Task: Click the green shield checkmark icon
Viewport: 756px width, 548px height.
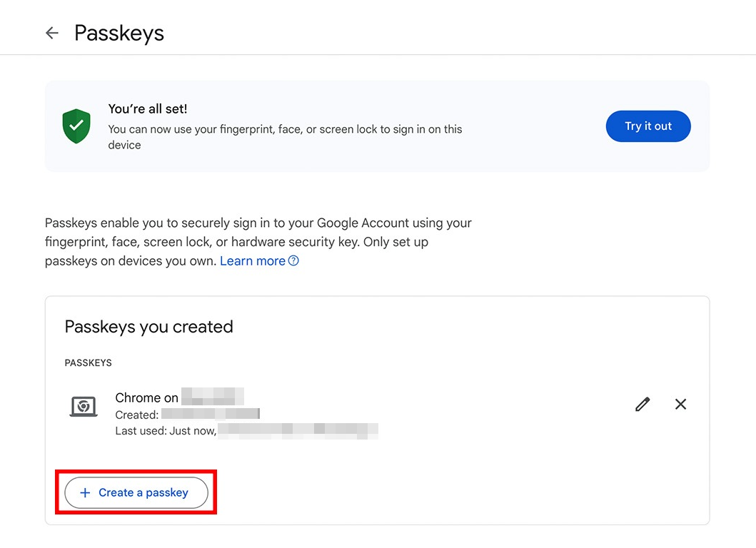Action: pos(76,126)
